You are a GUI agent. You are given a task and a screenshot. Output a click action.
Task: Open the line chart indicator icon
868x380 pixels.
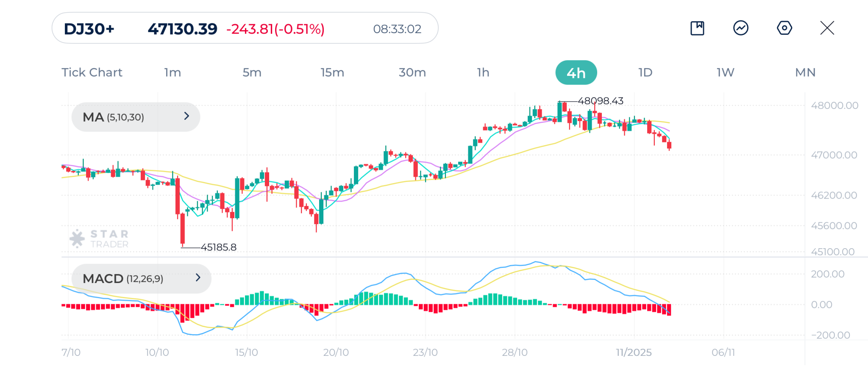[x=740, y=28]
